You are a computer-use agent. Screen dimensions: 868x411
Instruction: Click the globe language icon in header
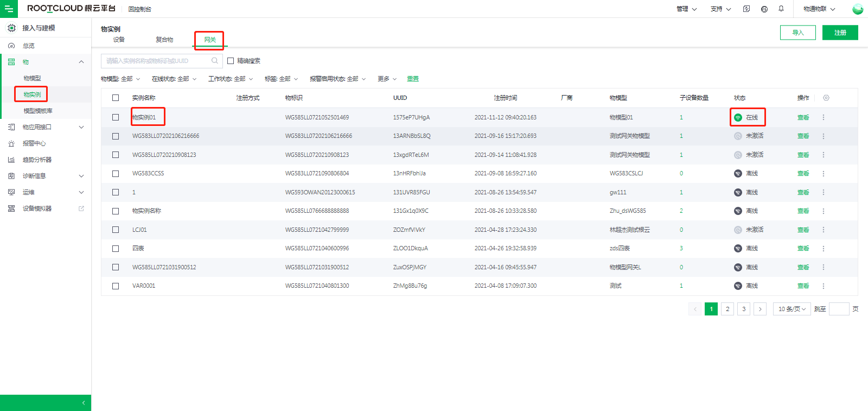coord(764,9)
